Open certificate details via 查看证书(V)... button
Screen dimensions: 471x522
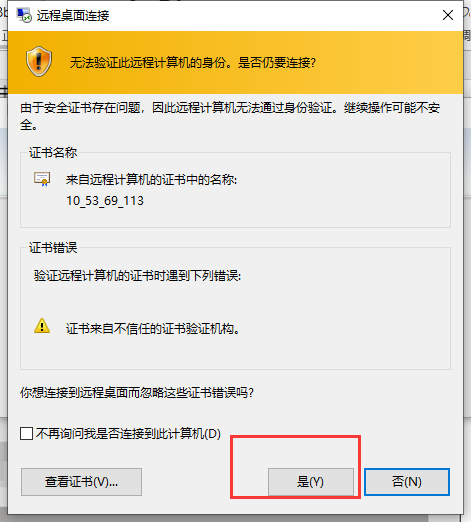81,482
